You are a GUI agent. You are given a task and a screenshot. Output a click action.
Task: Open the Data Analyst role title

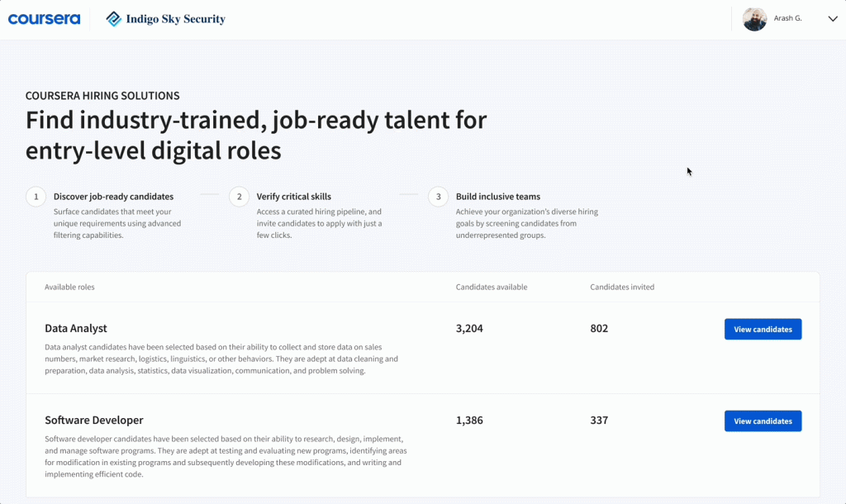pyautogui.click(x=77, y=328)
